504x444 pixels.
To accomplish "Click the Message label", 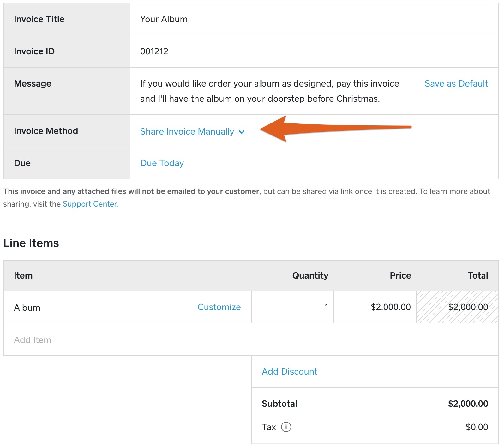I will (x=33, y=83).
